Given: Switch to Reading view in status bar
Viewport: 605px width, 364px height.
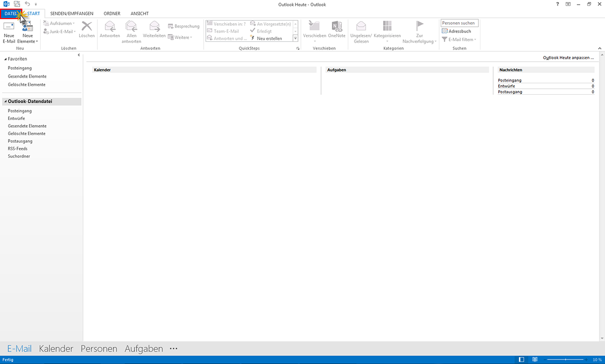Looking at the screenshot, I should coord(534,359).
